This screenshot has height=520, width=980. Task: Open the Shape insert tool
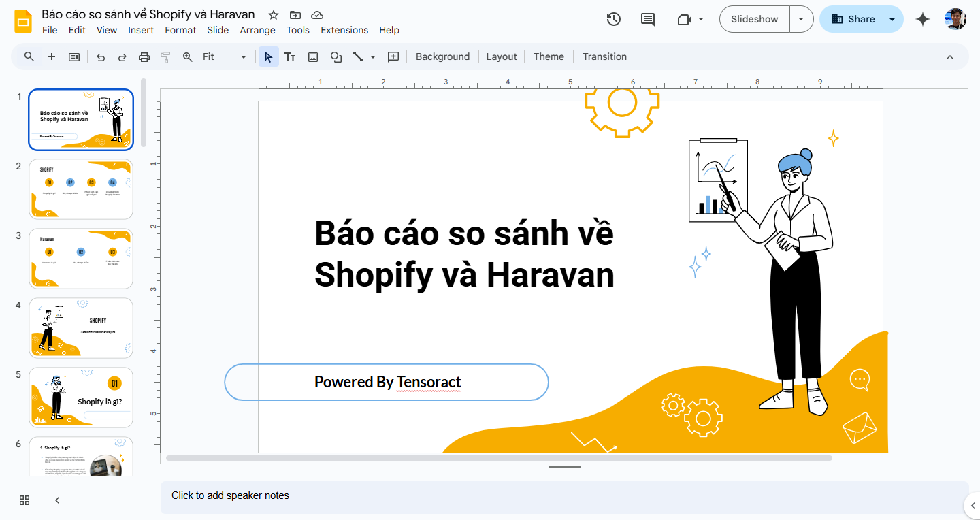(336, 57)
